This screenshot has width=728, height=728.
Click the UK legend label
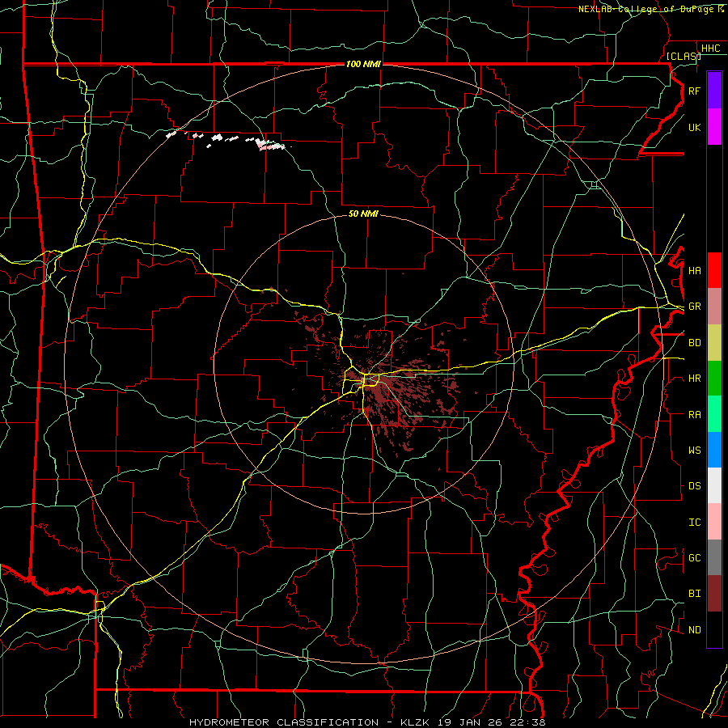694,127
